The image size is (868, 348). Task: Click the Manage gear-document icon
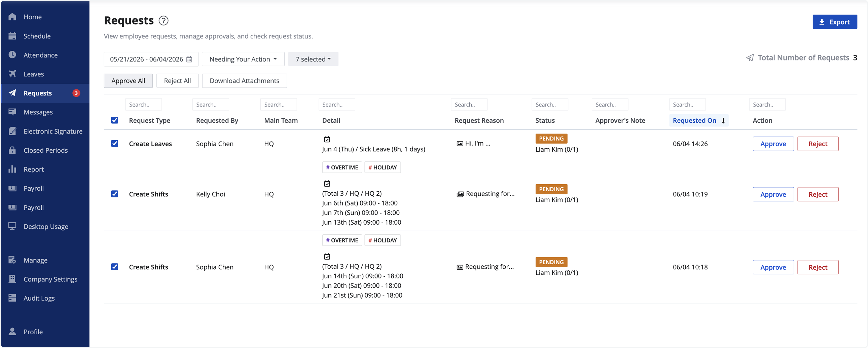click(12, 260)
